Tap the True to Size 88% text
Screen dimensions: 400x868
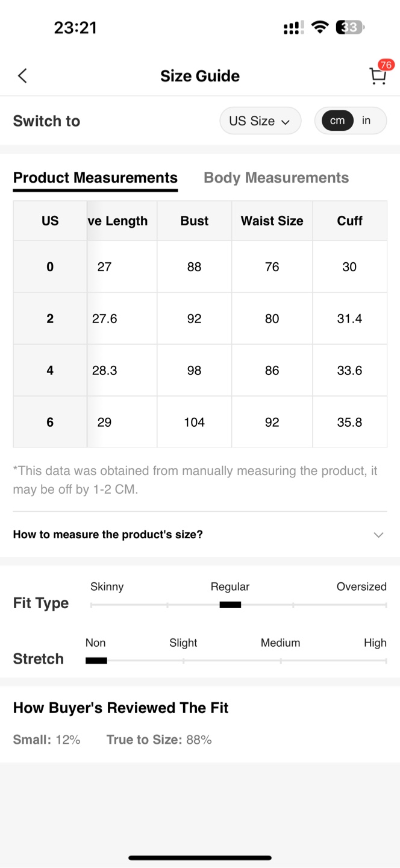coord(159,740)
